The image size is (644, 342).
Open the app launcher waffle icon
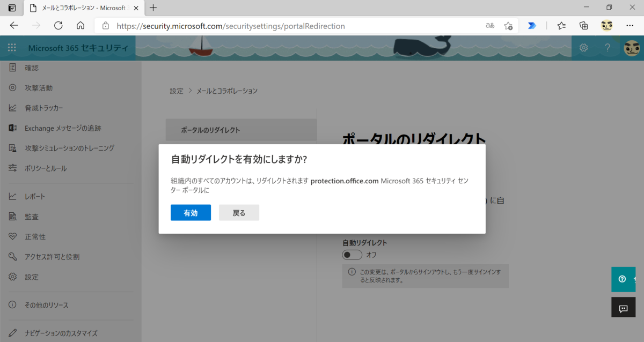tap(12, 48)
